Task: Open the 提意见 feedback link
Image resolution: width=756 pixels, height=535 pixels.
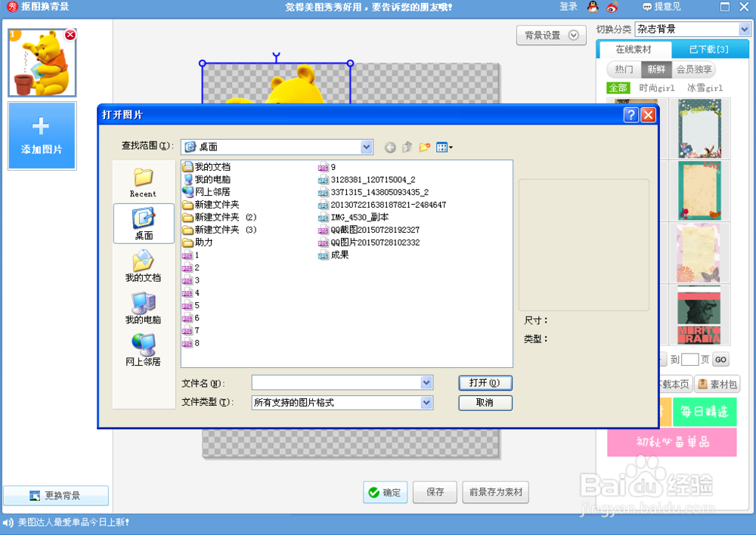Action: click(x=662, y=7)
